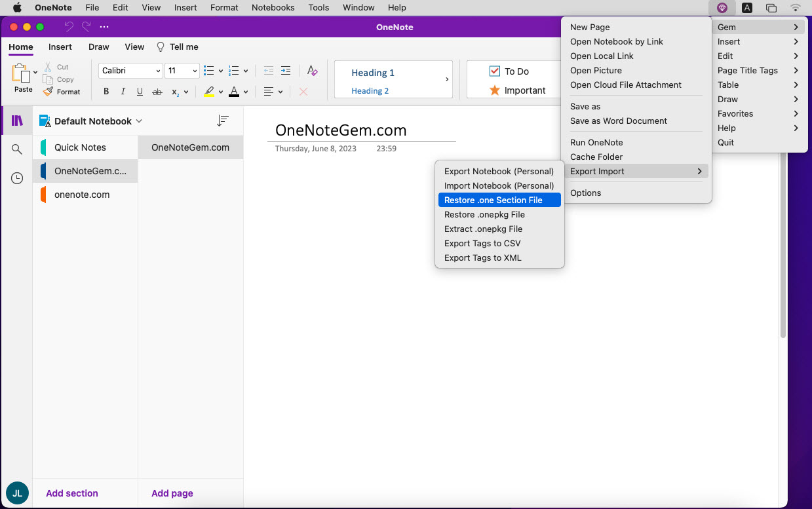Click the Gem diamond menu bar icon
812x509 pixels.
pyautogui.click(x=722, y=8)
